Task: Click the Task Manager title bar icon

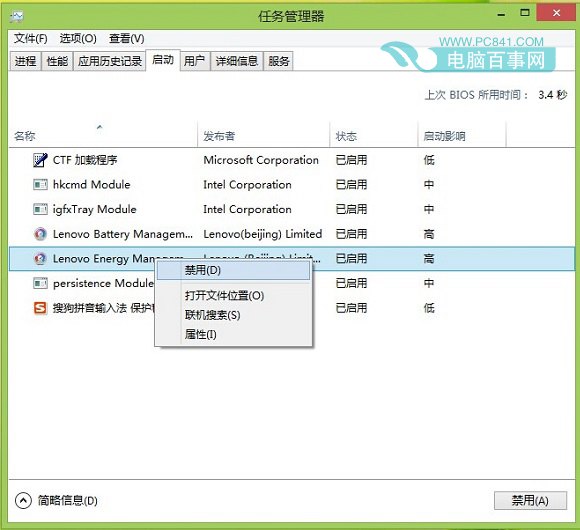Action: (17, 17)
